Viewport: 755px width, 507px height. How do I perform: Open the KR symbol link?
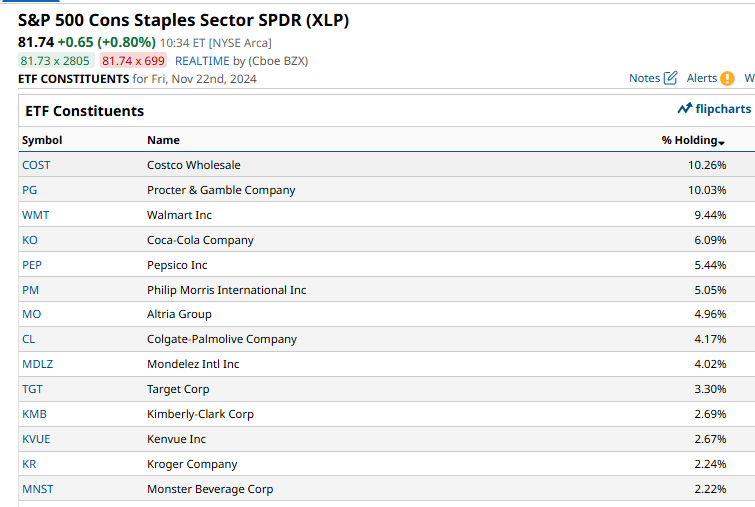point(29,465)
